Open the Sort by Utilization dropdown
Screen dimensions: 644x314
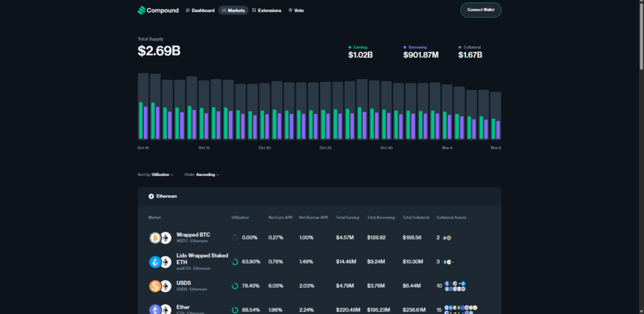pyautogui.click(x=162, y=175)
